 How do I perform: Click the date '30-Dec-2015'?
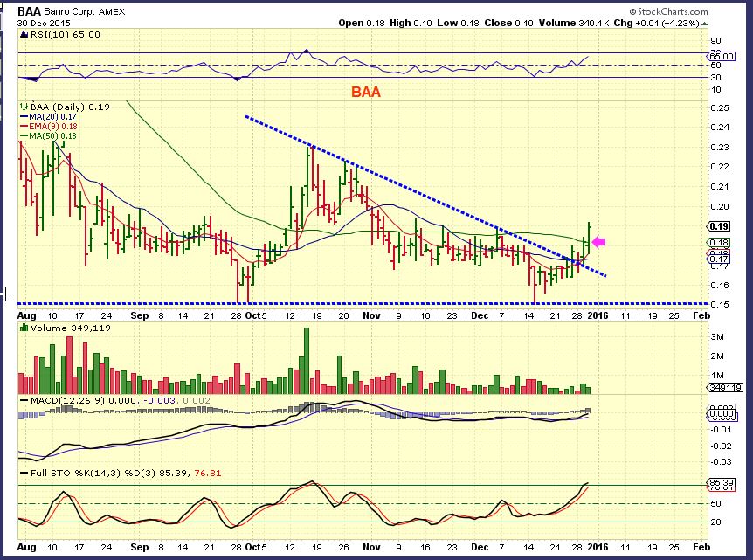pos(44,23)
